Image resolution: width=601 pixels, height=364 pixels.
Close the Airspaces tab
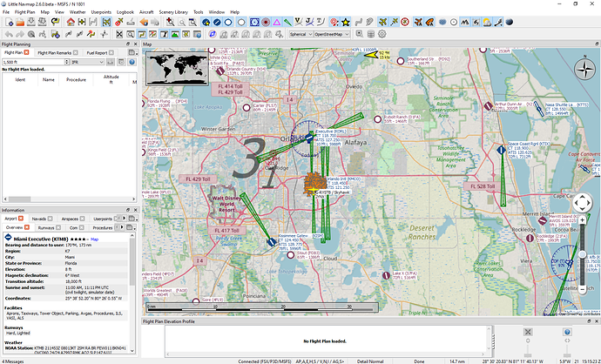(82, 219)
